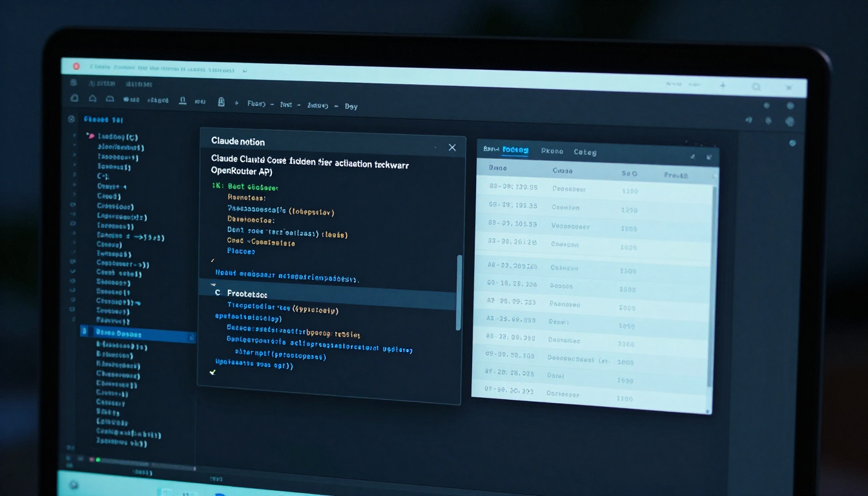Click the Claude notion dialog's vertical scrollbar

[459, 292]
